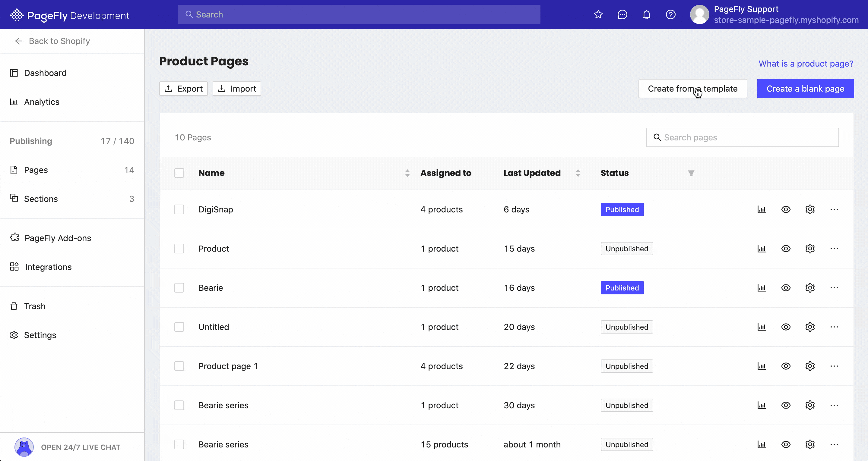Click the PageFly logo
Image resolution: width=868 pixels, height=461 pixels.
coord(69,15)
